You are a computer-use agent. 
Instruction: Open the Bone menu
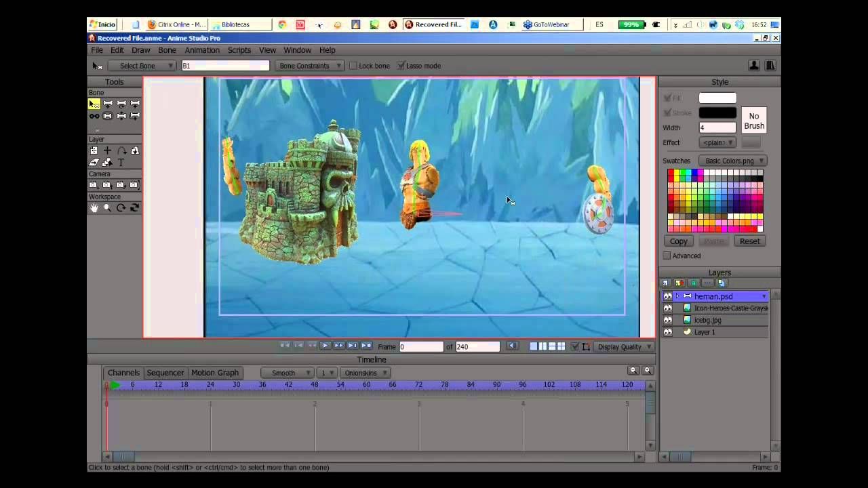point(167,50)
